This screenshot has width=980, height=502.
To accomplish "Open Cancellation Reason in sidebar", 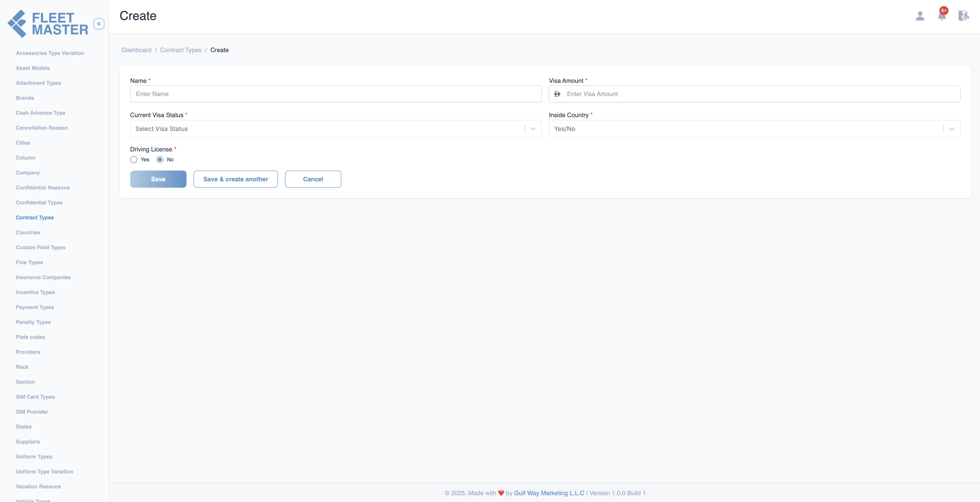I will pos(42,128).
